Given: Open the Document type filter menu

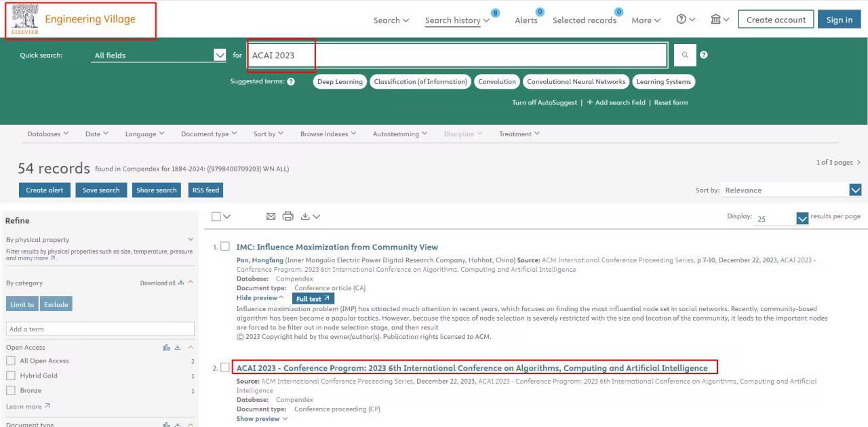Looking at the screenshot, I should click(x=208, y=134).
